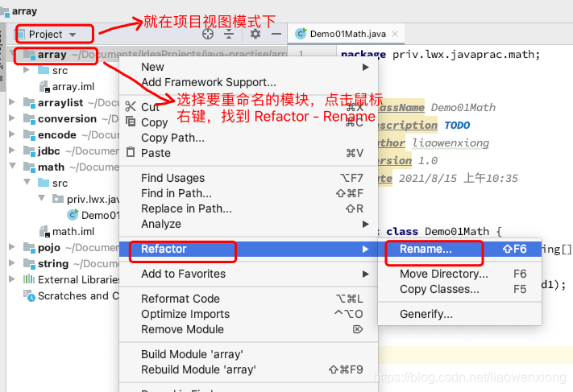Choose Remove Module
The width and height of the screenshot is (573, 392).
(x=248, y=329)
